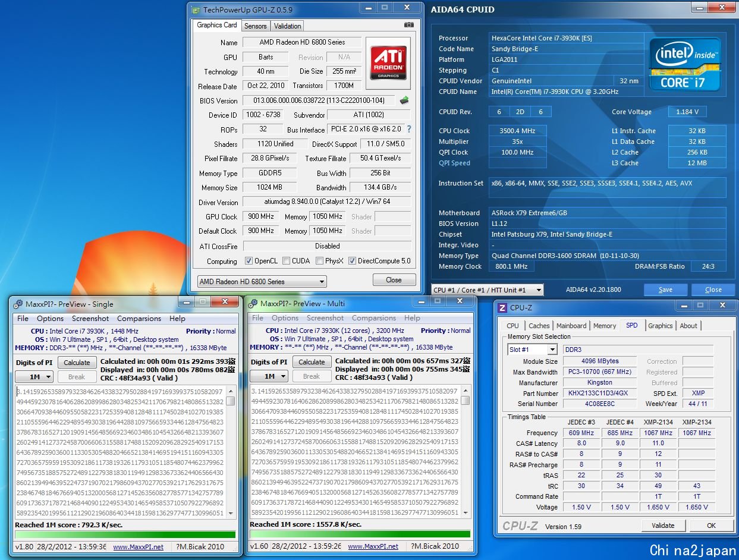Click the MaxxPI Multi title bar icon
739x560 pixels.
pyautogui.click(x=253, y=303)
